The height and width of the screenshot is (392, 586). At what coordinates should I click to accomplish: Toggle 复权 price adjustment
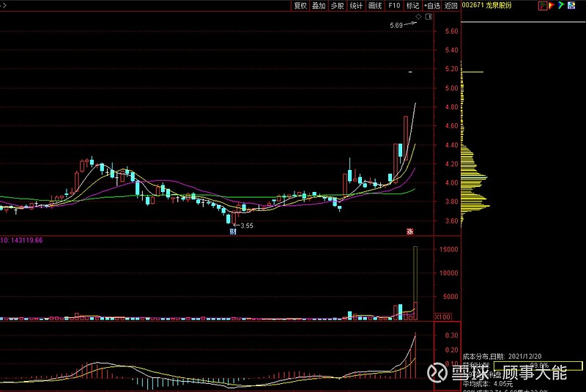300,5
